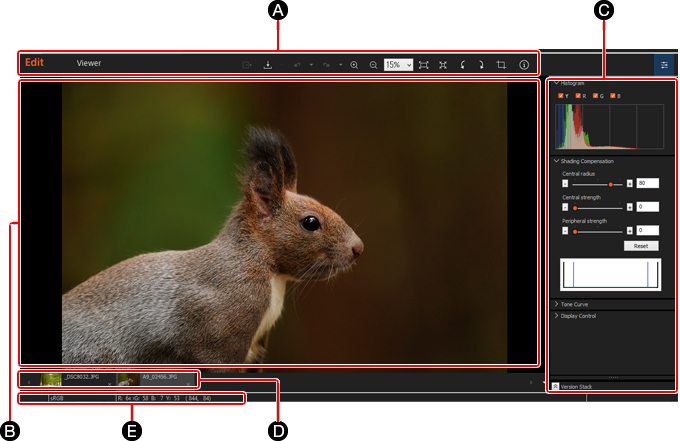
Task: Zoom in with the plus magnifier
Action: [x=354, y=65]
